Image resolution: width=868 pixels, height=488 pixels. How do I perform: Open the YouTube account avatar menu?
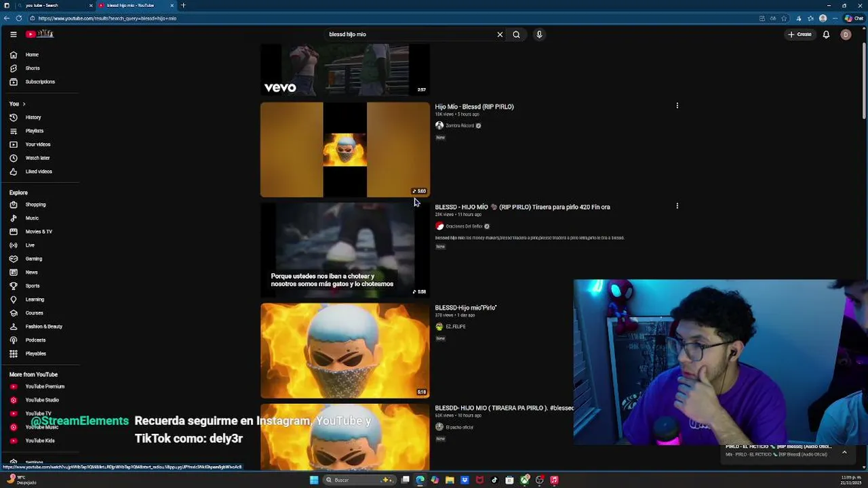(x=846, y=35)
